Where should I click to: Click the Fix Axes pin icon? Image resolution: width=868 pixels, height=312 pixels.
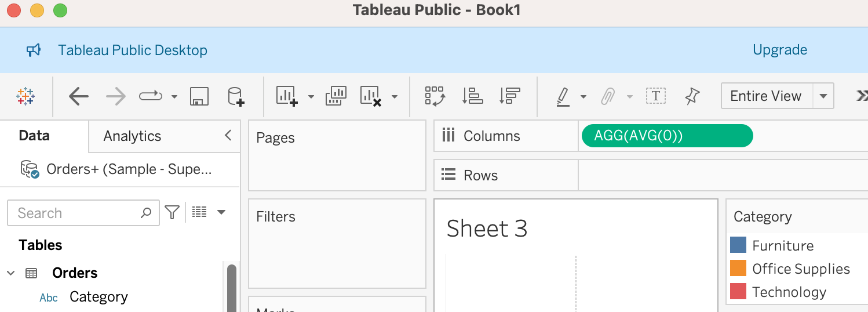coord(692,96)
